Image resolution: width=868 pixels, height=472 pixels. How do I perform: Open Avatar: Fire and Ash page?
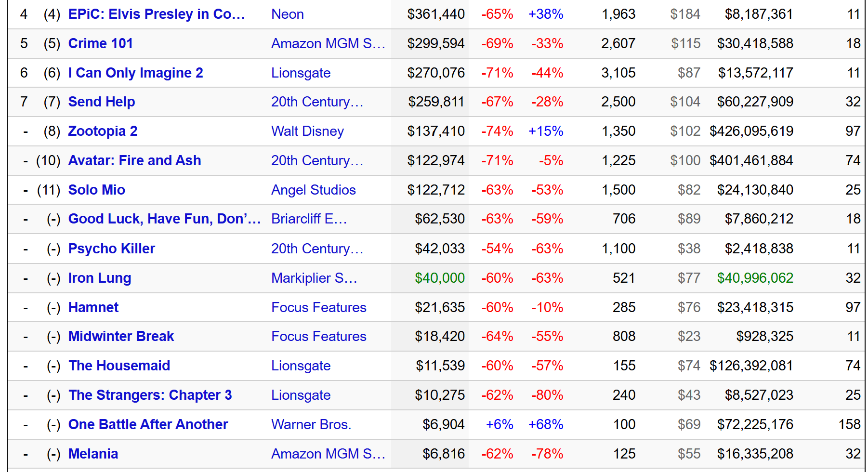pyautogui.click(x=134, y=160)
